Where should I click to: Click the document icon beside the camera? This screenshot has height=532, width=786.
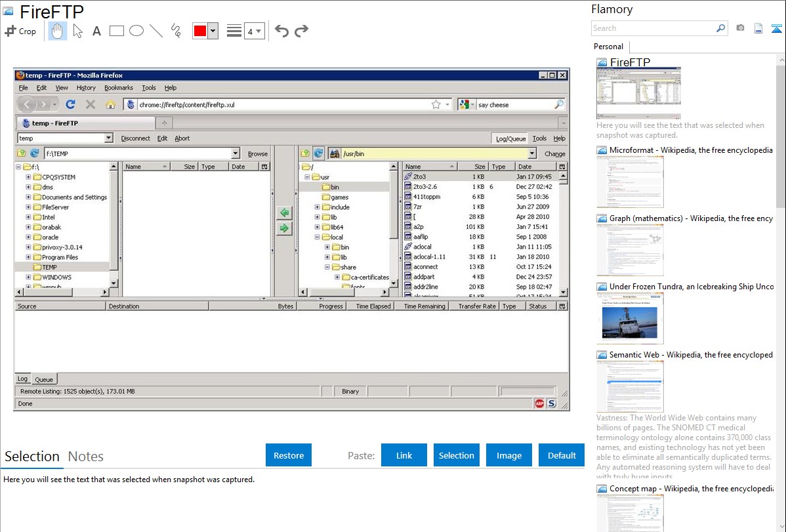tap(758, 28)
